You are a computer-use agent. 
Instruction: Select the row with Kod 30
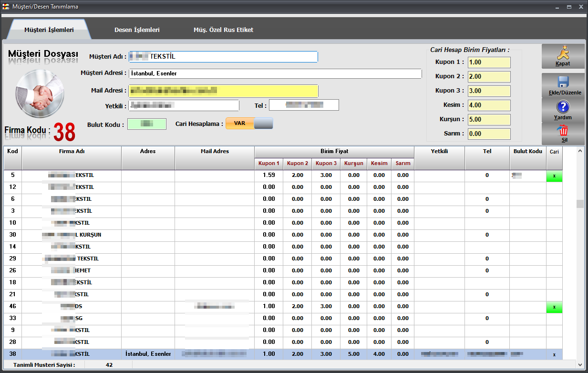283,235
